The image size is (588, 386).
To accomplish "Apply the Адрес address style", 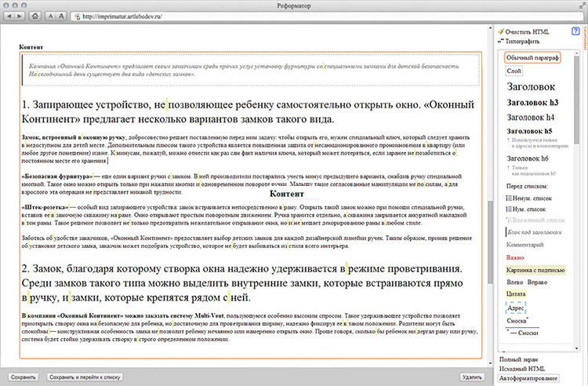I will 516,308.
